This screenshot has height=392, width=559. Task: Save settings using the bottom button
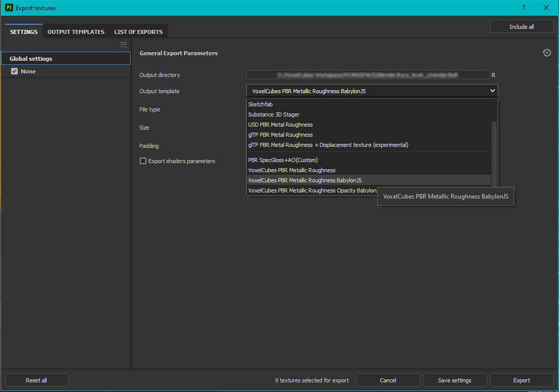pyautogui.click(x=455, y=380)
